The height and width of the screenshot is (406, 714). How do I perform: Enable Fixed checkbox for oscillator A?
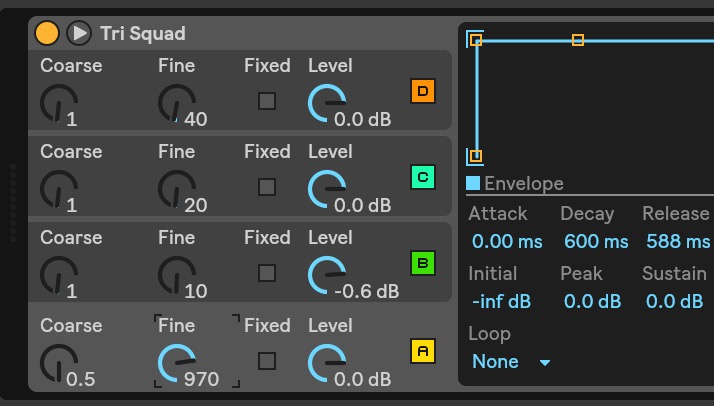pos(267,361)
